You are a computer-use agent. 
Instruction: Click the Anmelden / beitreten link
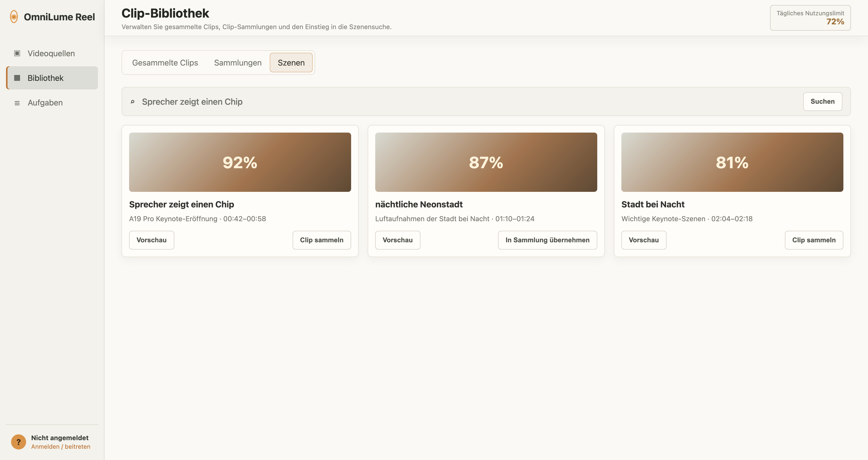61,446
